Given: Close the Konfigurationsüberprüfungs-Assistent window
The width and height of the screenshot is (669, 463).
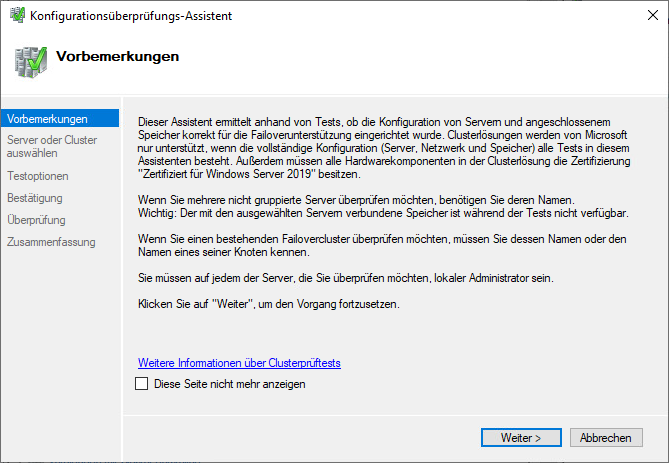Looking at the screenshot, I should 646,16.
